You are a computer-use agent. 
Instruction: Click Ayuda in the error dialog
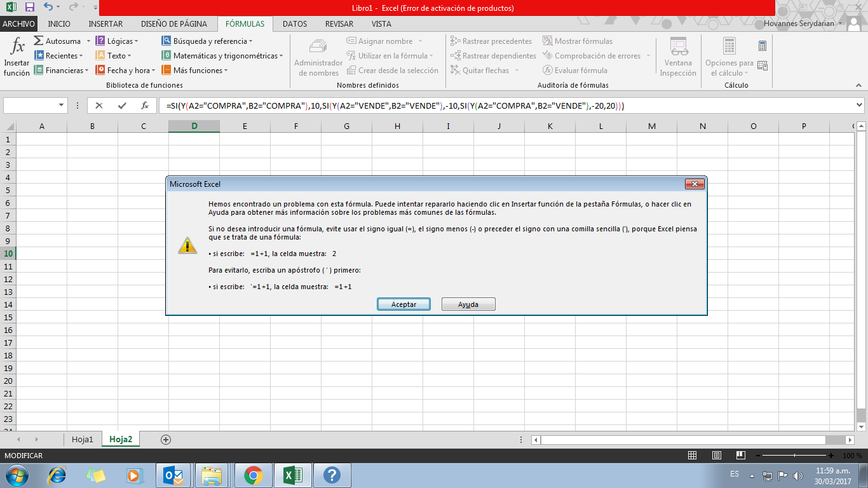click(468, 304)
